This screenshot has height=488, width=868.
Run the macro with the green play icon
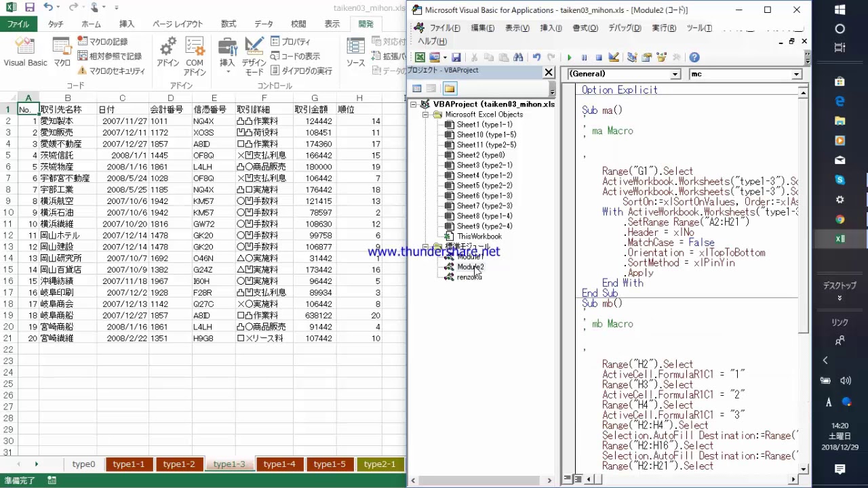coord(569,58)
